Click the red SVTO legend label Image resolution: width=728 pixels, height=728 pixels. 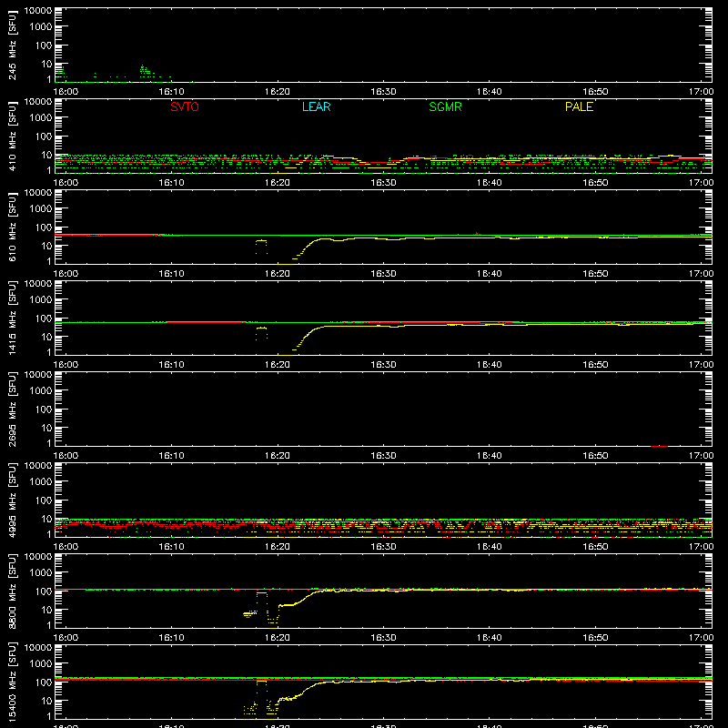tap(185, 106)
